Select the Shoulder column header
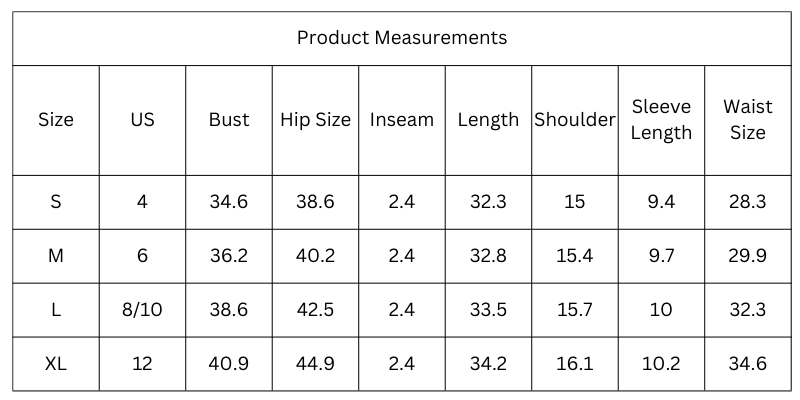The width and height of the screenshot is (800, 400). 574,120
